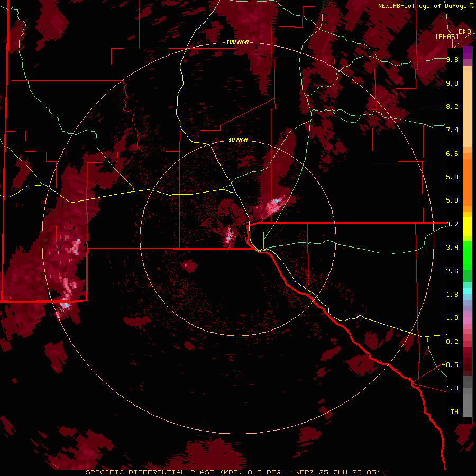476x476 pixels.
Task: Click the 5.8 legend value
Action: click(452, 177)
